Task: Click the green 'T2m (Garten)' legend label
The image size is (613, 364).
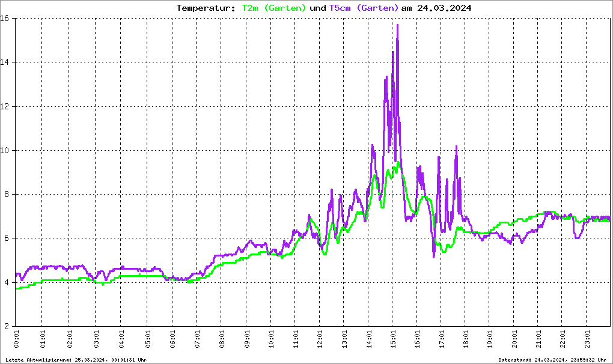Action: pos(273,8)
